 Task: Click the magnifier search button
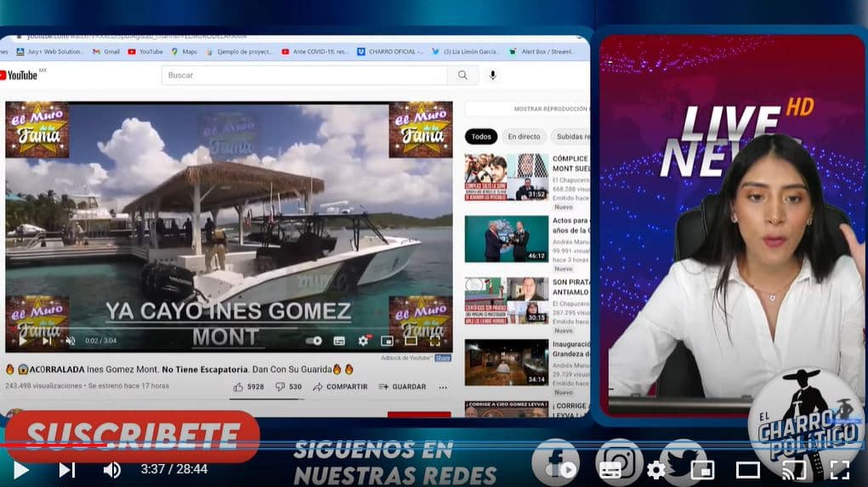tap(462, 76)
